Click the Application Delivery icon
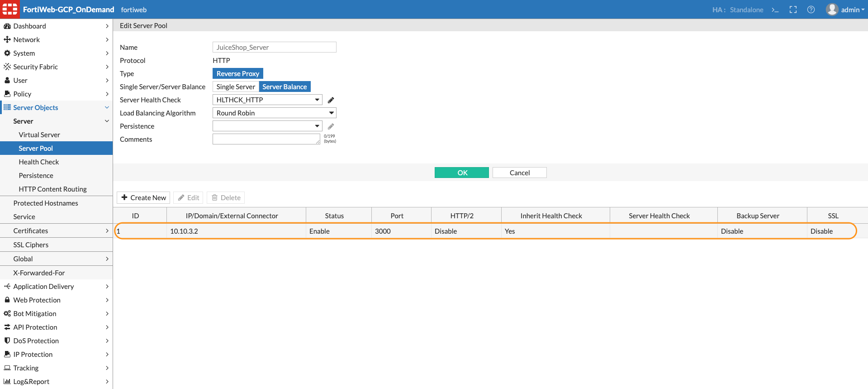The height and width of the screenshot is (389, 868). (7, 287)
